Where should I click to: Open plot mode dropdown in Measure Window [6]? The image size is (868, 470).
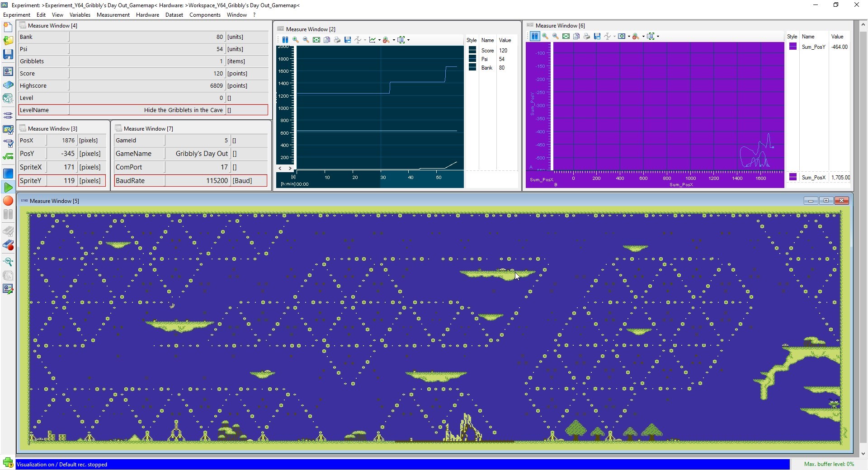[x=629, y=36]
